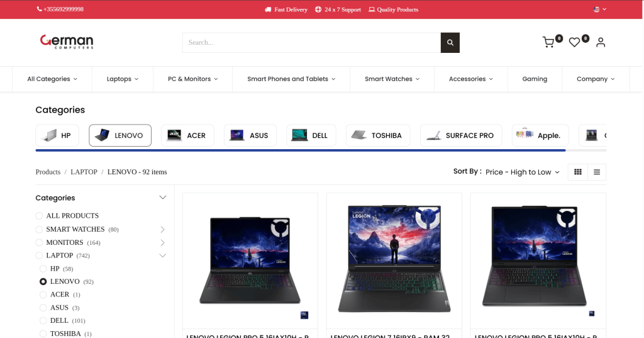Open the language flag selector
Screen dimensions: 644x338
(x=599, y=9)
